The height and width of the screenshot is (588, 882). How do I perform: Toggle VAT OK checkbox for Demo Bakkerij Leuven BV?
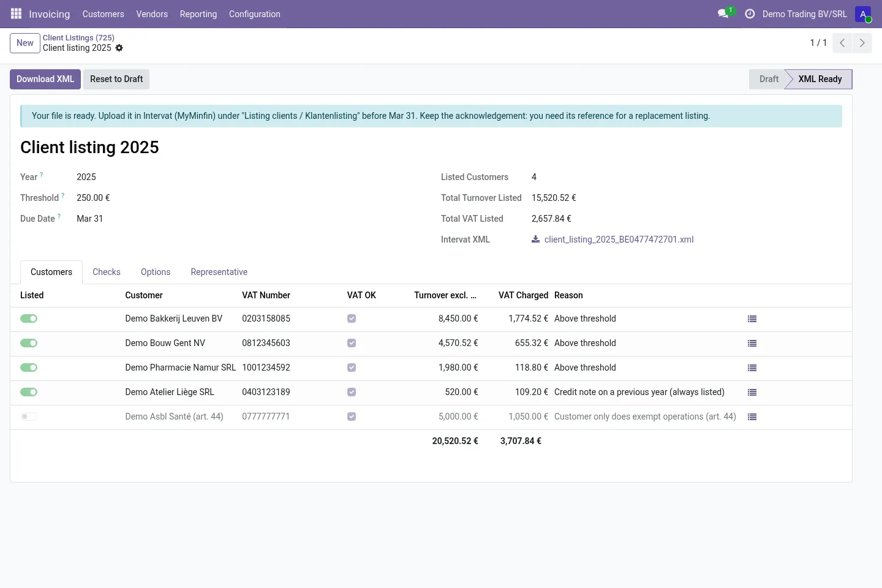tap(352, 318)
